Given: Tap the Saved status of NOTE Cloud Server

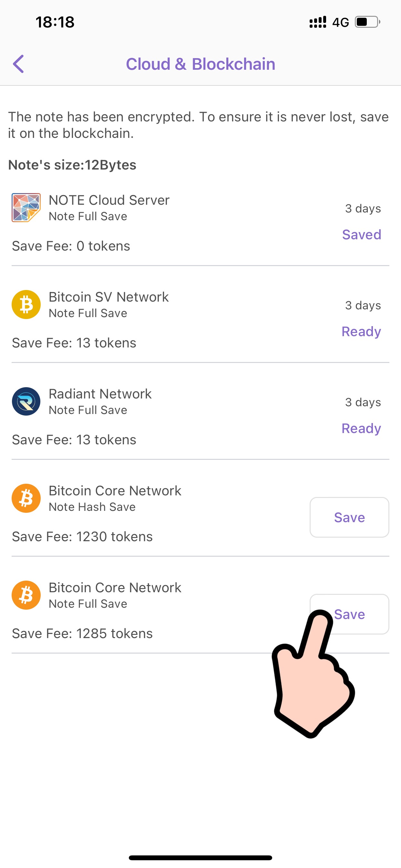Looking at the screenshot, I should pyautogui.click(x=362, y=234).
